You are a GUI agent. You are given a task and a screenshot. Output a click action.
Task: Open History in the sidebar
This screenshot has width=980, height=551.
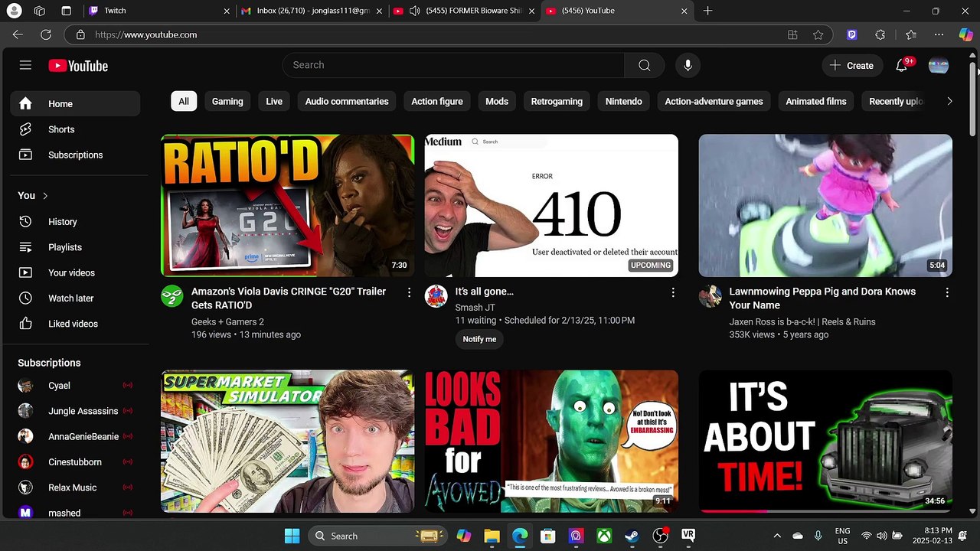coord(75,222)
